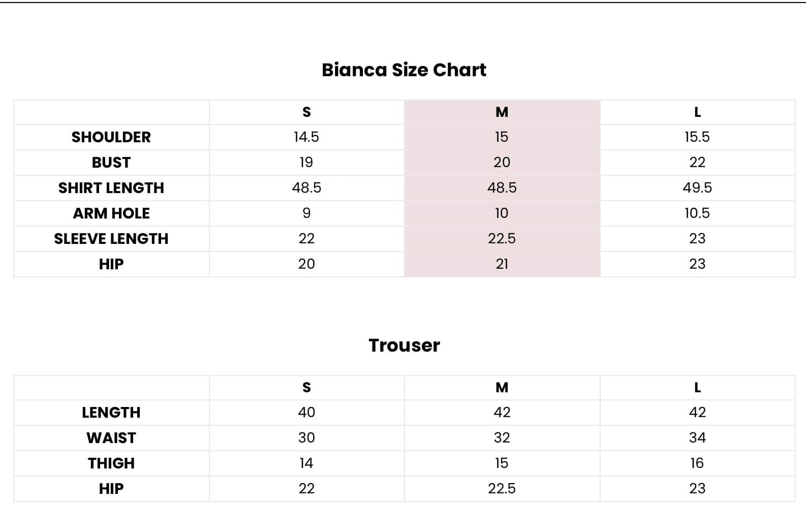Select the M column header in Bianca chart
The height and width of the screenshot is (532, 806).
point(502,112)
